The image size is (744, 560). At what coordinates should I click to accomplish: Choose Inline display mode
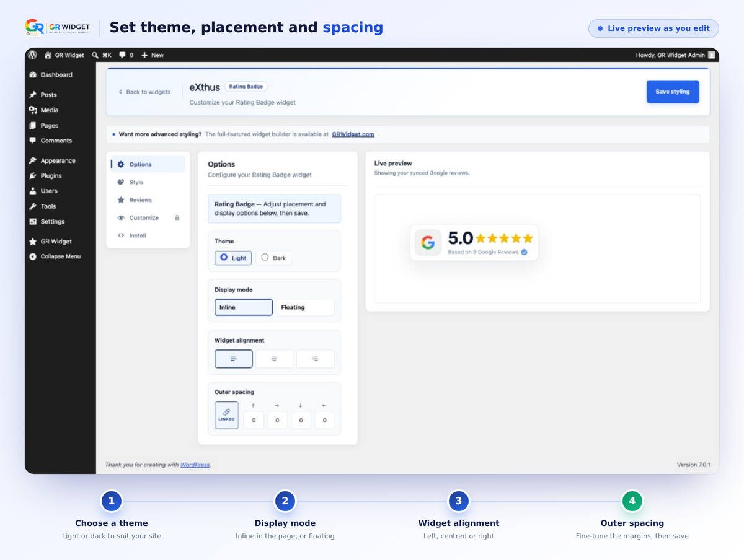[244, 307]
